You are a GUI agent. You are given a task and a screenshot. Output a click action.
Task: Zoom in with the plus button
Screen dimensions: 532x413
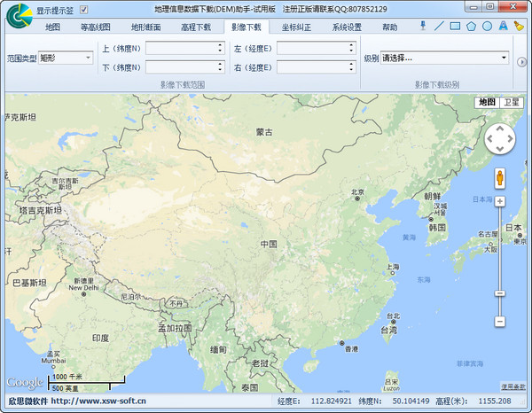(500, 201)
